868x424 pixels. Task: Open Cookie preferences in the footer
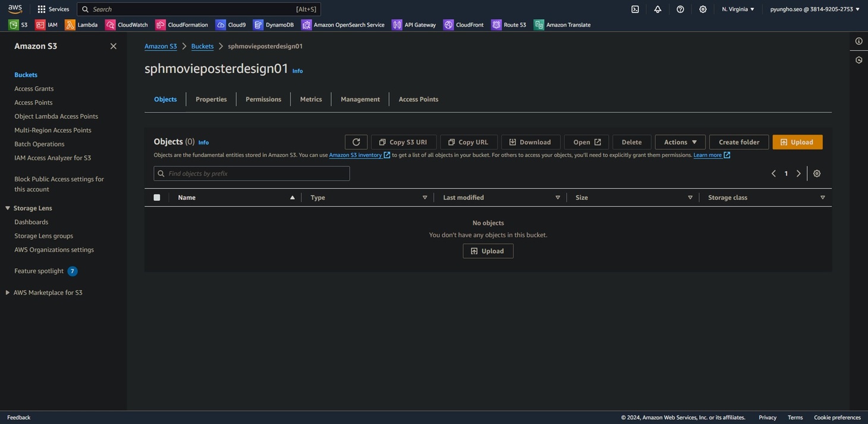pos(837,417)
